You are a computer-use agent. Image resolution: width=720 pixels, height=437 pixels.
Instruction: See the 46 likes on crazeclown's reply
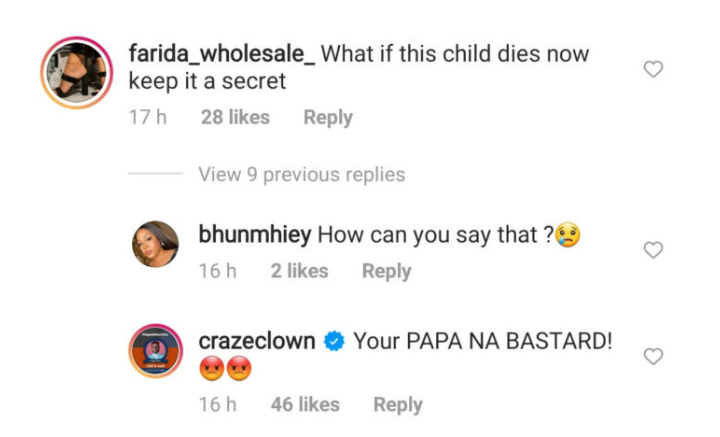coord(305,405)
